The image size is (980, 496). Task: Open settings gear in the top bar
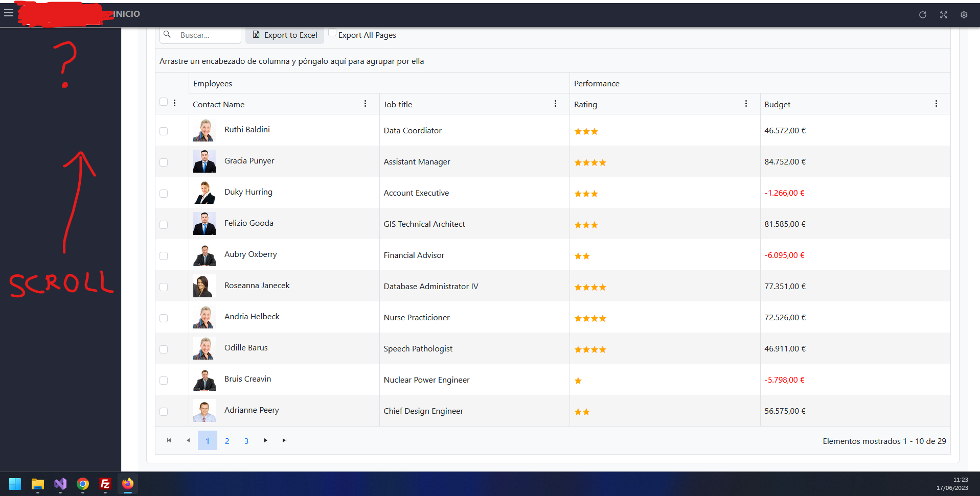[x=964, y=15]
